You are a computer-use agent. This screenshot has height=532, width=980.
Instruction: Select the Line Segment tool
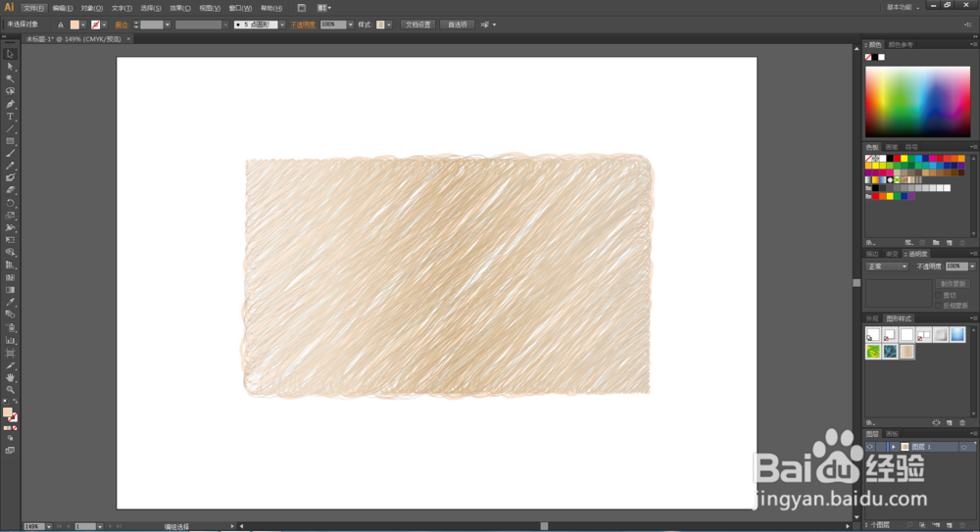[10, 128]
